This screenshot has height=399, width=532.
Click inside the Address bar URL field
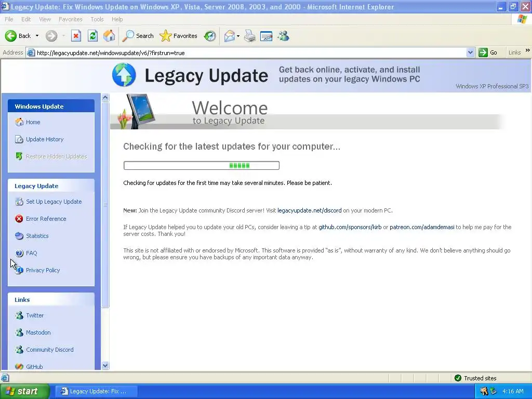(250, 52)
